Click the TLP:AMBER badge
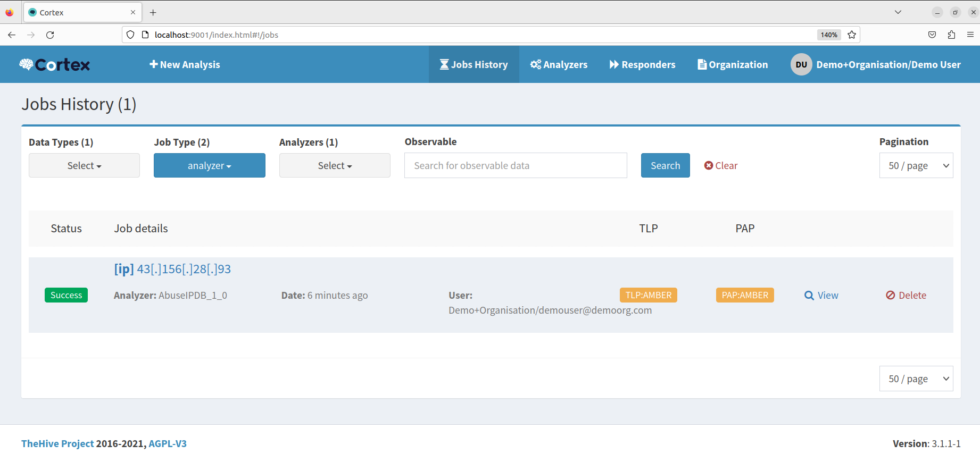The width and height of the screenshot is (980, 462). (x=649, y=295)
